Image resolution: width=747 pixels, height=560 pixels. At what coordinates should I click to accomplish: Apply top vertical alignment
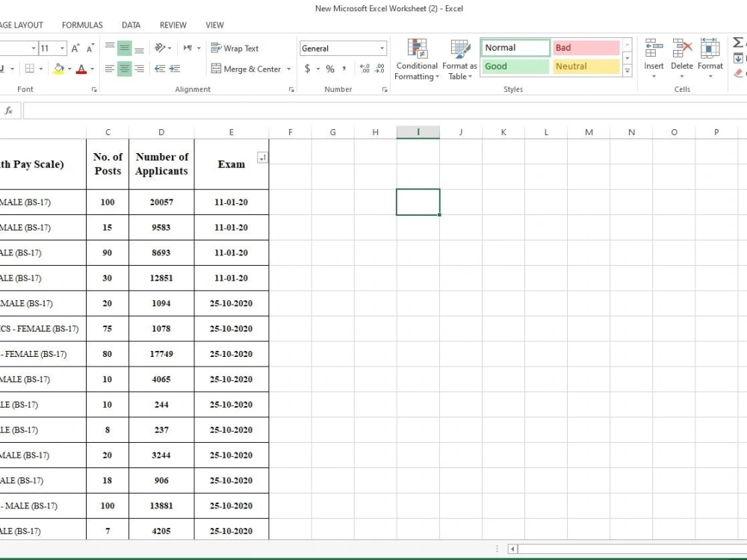[110, 48]
